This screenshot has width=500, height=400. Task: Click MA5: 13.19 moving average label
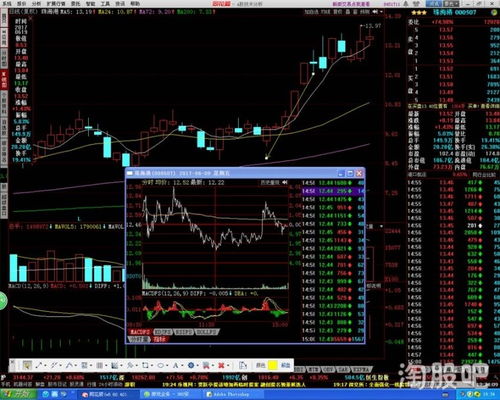[x=78, y=12]
